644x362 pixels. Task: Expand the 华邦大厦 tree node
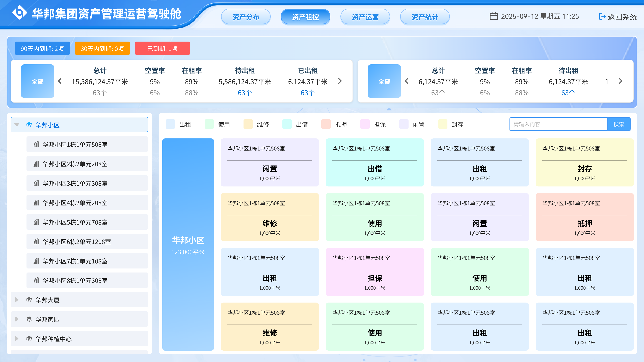(x=16, y=299)
